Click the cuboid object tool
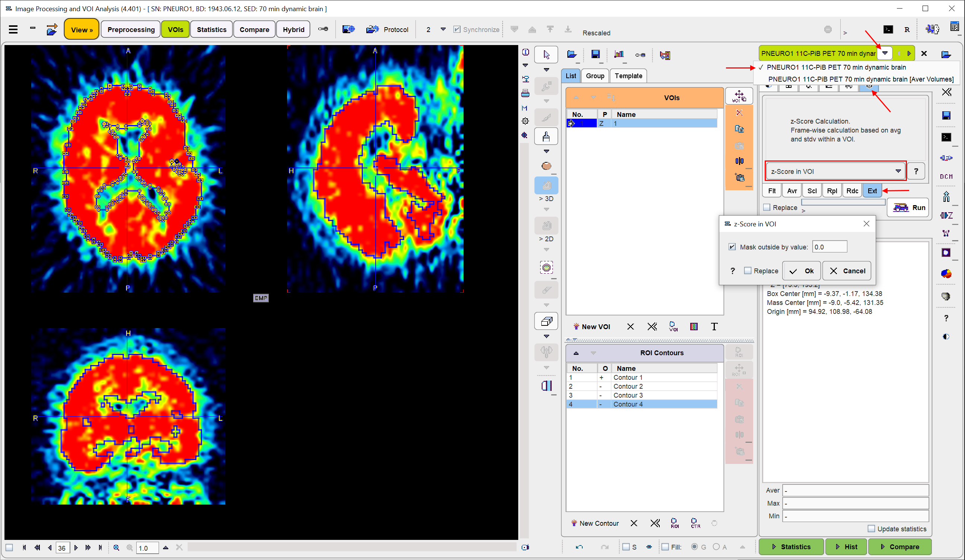Viewport: 965px width, 560px height. [x=547, y=321]
